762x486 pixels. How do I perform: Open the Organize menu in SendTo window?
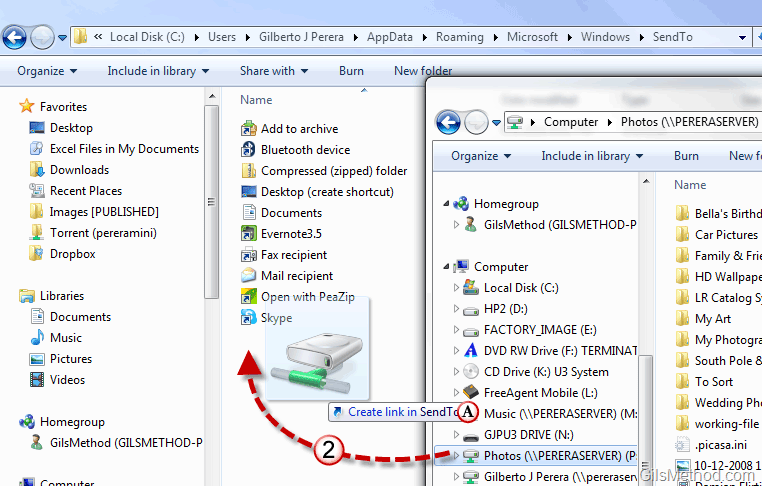pos(47,71)
